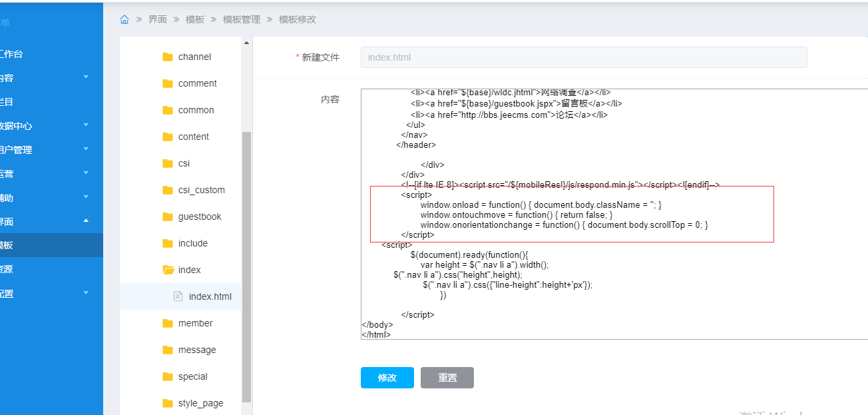The height and width of the screenshot is (415, 868).
Task: Click the 内容 field label
Action: point(330,99)
